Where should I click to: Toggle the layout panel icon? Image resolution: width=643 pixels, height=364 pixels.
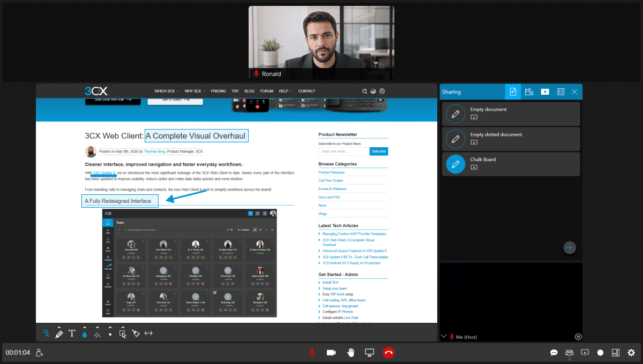click(x=616, y=353)
